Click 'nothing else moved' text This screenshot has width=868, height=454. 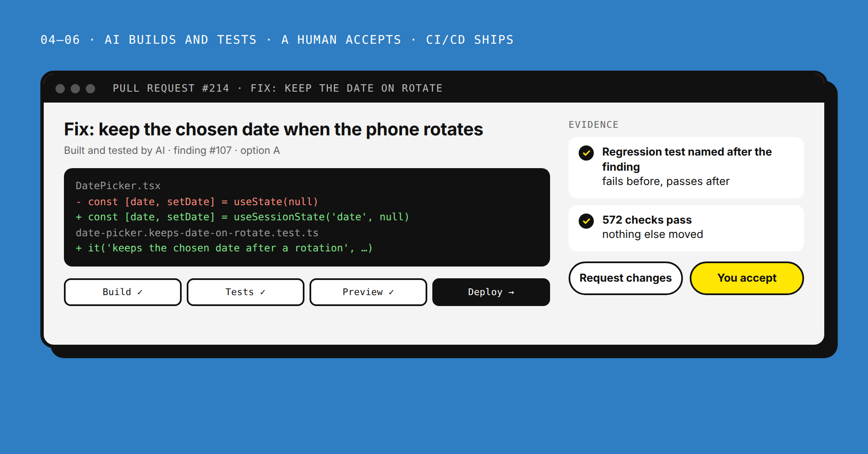click(x=653, y=234)
